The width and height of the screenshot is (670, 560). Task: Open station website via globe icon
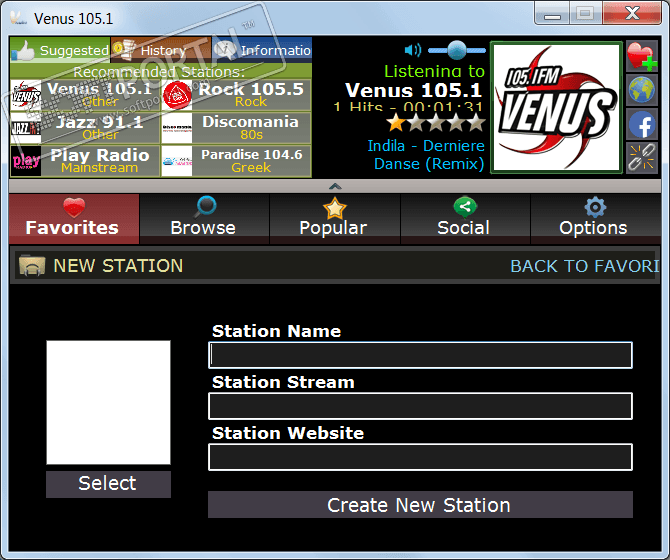[642, 90]
